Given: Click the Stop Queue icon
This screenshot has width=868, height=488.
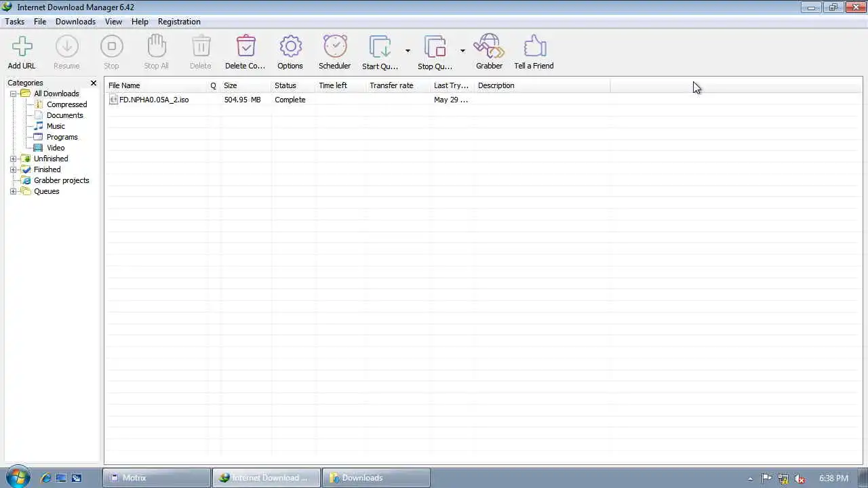Looking at the screenshot, I should point(435,47).
